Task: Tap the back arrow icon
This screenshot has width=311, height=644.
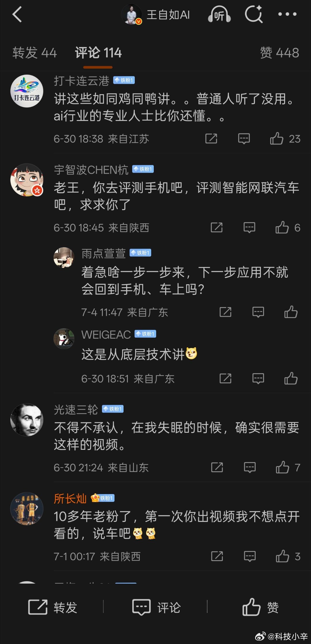Action: (x=17, y=14)
